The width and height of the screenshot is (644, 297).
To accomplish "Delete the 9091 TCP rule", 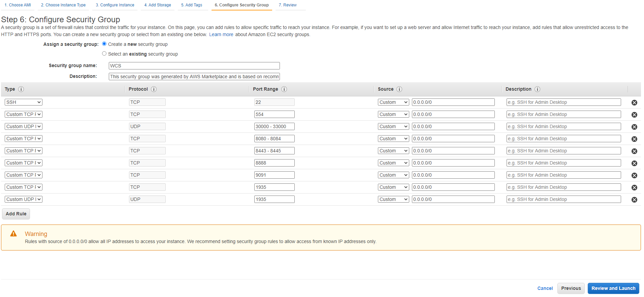I will point(634,175).
